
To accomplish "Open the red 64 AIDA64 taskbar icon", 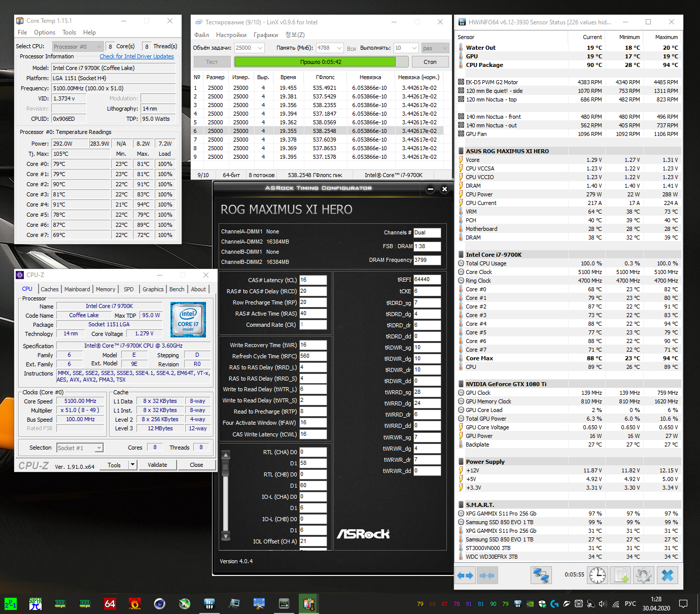I will [110, 604].
